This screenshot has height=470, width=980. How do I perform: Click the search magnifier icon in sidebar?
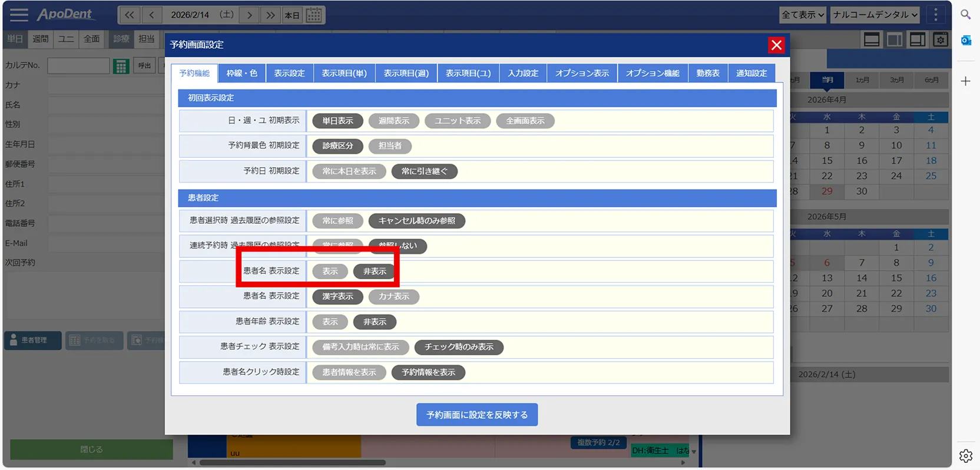[x=966, y=15]
